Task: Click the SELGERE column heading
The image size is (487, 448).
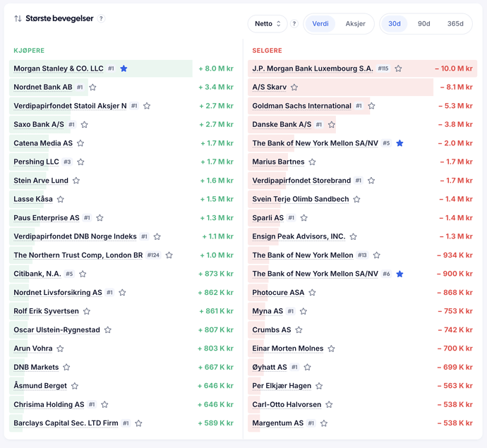Action: coord(267,51)
